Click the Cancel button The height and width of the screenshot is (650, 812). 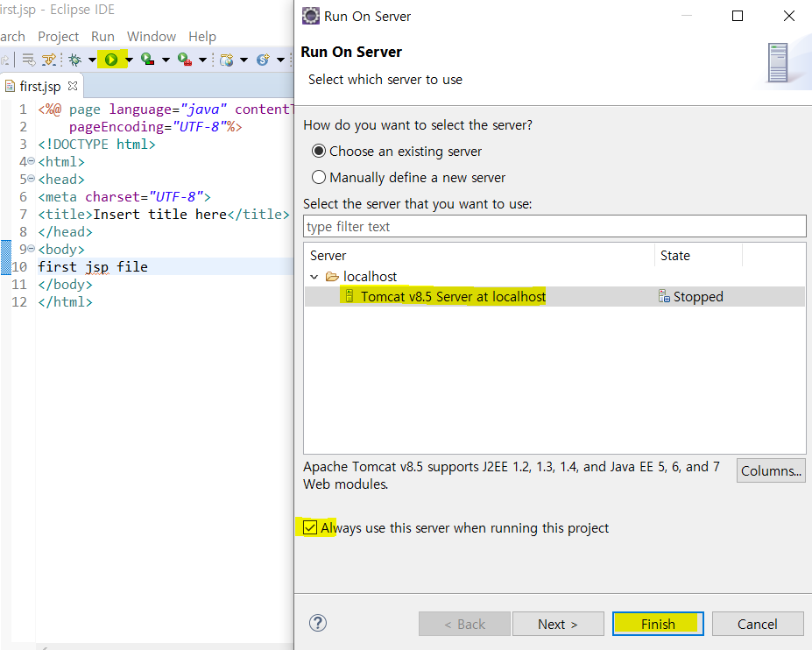[x=758, y=624]
